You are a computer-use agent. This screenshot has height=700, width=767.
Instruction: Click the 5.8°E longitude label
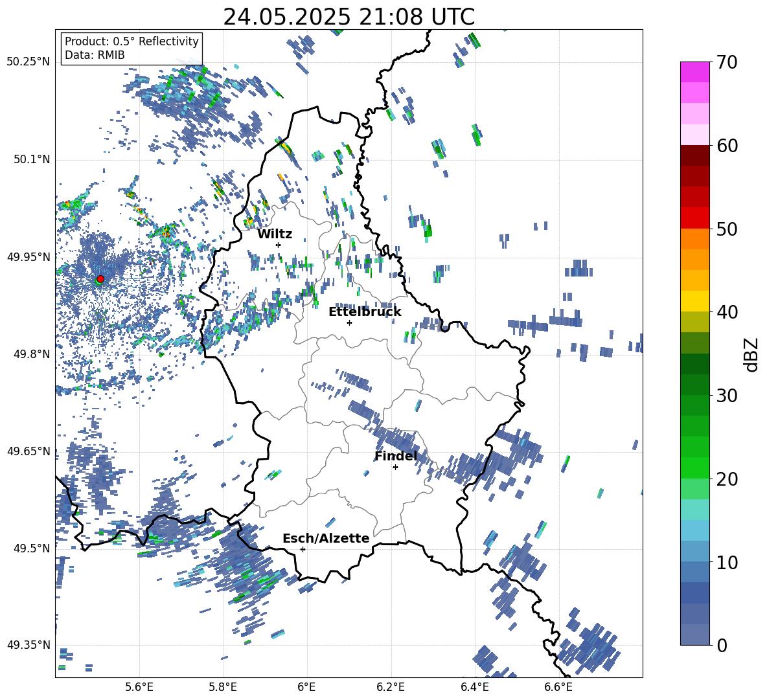[x=223, y=687]
